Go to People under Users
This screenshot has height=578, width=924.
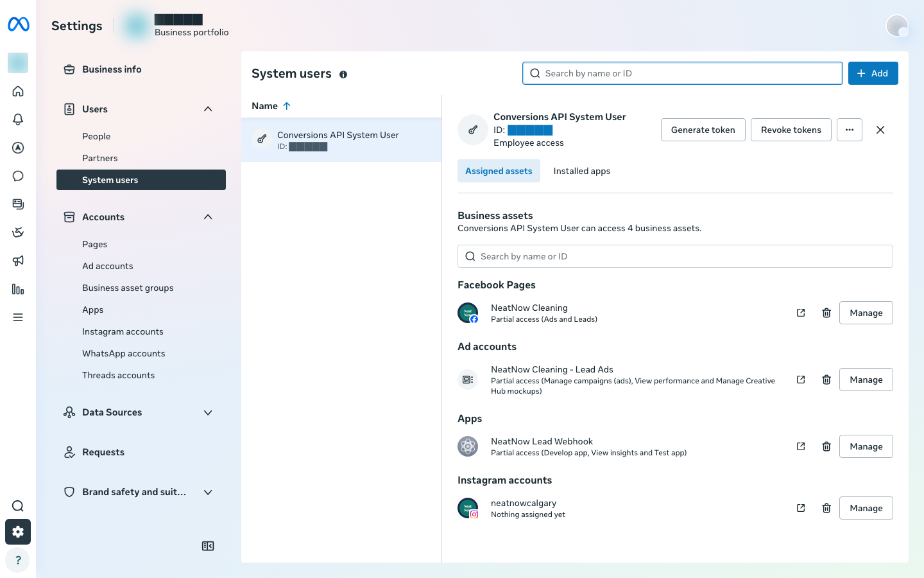point(141,136)
